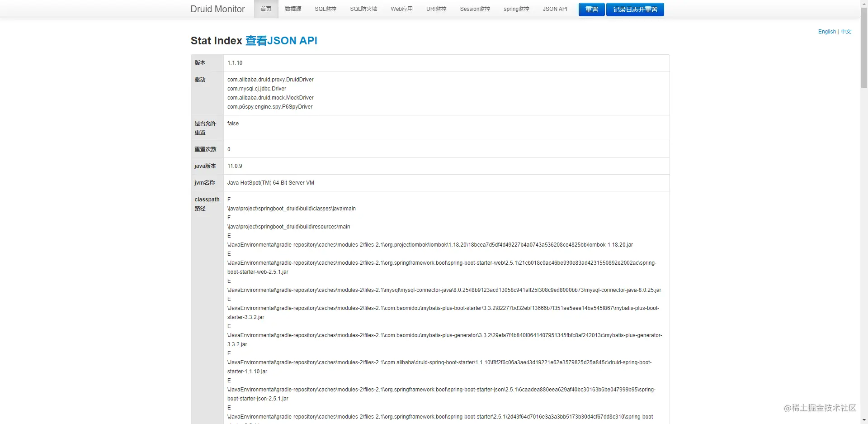
Task: Click the 重置次数 row label
Action: pyautogui.click(x=205, y=149)
